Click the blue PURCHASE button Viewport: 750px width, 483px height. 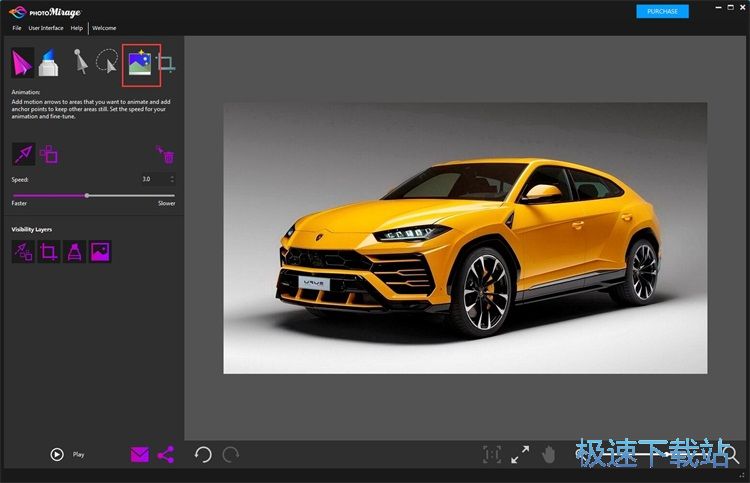(662, 11)
